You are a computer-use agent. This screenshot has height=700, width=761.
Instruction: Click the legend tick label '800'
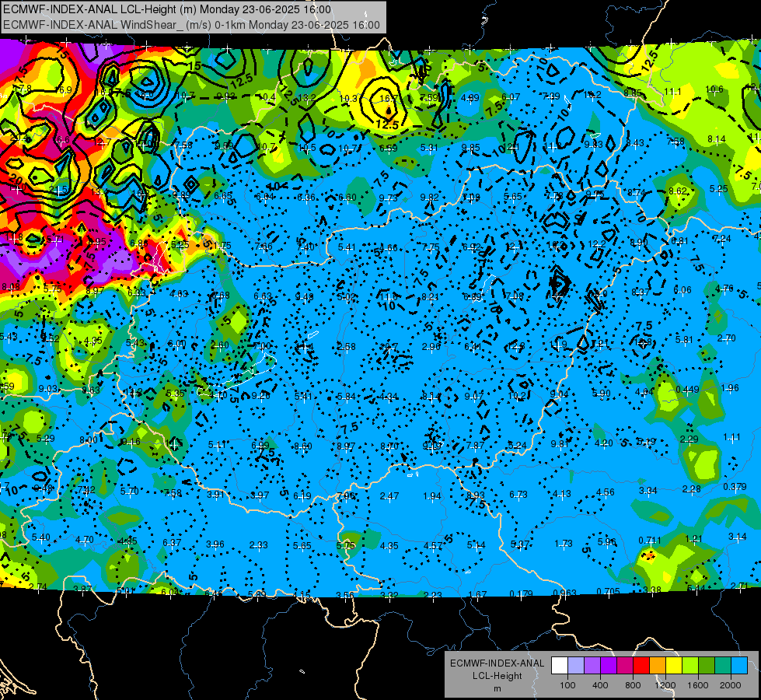[x=633, y=685]
